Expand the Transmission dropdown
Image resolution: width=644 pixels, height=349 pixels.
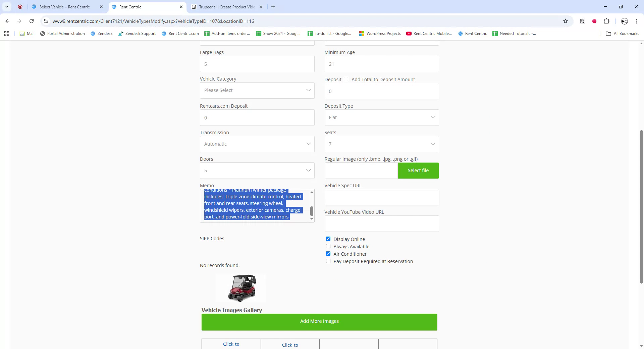pyautogui.click(x=257, y=144)
